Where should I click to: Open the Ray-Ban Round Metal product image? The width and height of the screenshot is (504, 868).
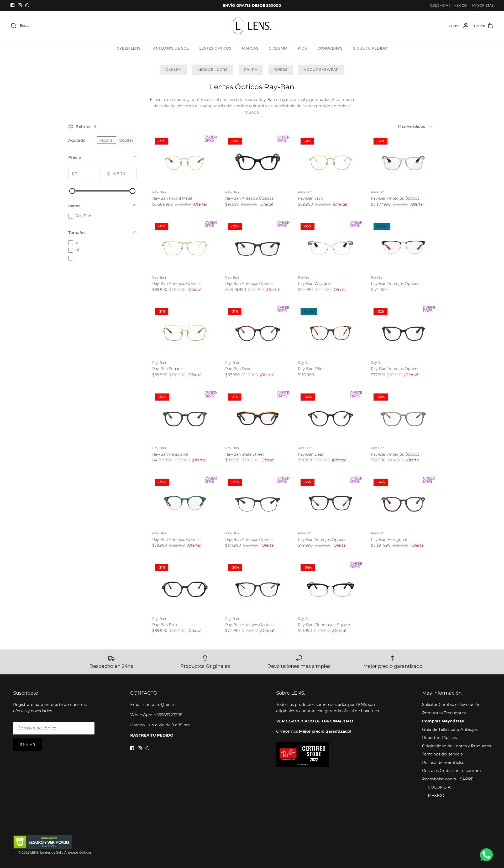pos(185,163)
